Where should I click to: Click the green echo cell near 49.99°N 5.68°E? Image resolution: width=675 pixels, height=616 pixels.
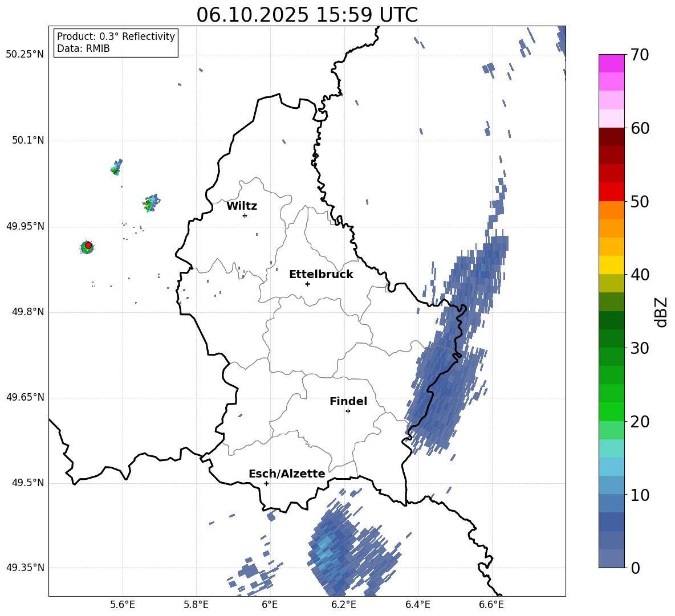[x=151, y=203]
